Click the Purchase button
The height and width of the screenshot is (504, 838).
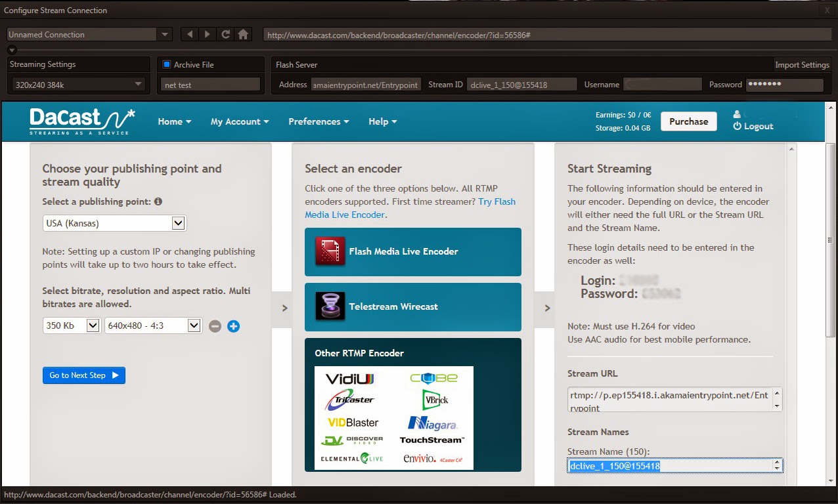pyautogui.click(x=688, y=121)
